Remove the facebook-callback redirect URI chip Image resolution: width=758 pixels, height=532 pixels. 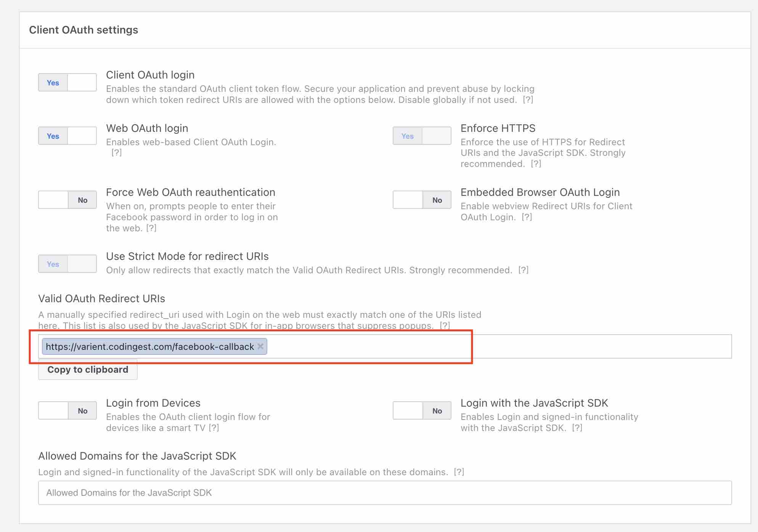[x=260, y=346]
